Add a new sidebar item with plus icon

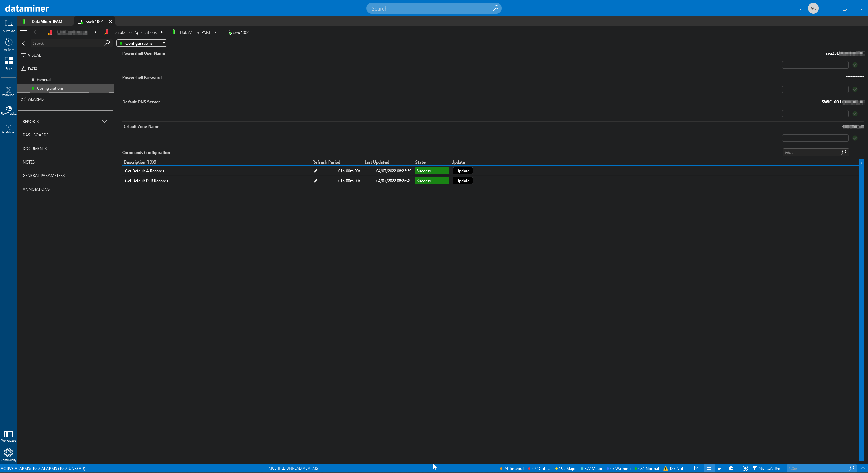[8, 148]
